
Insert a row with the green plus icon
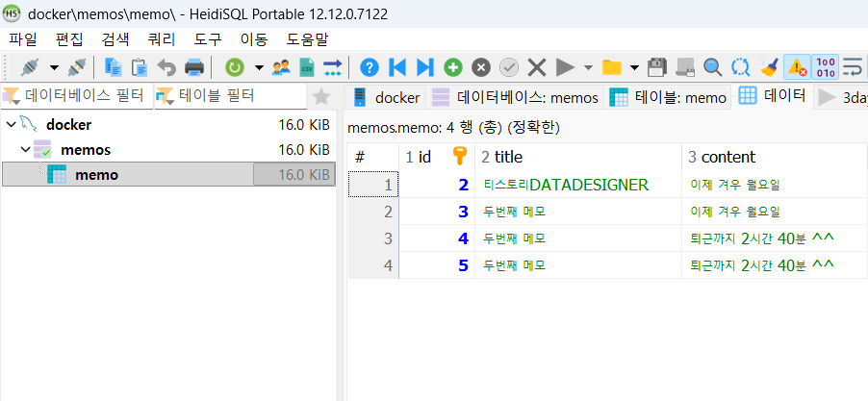click(453, 67)
